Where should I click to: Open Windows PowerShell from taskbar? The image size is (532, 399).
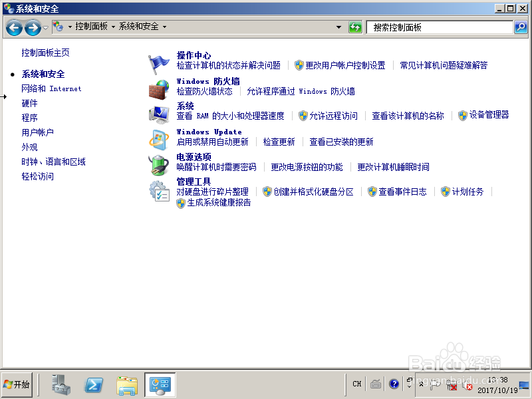pyautogui.click(x=94, y=385)
